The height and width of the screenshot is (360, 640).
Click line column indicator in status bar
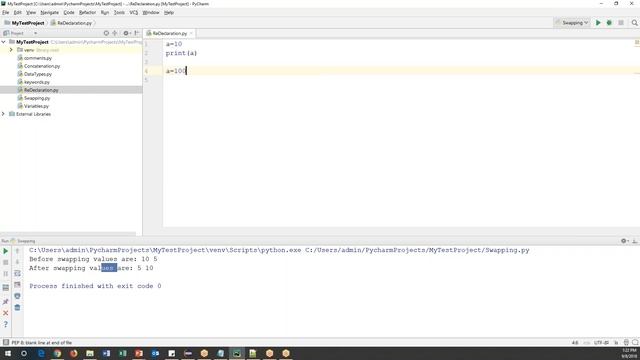(x=575, y=342)
